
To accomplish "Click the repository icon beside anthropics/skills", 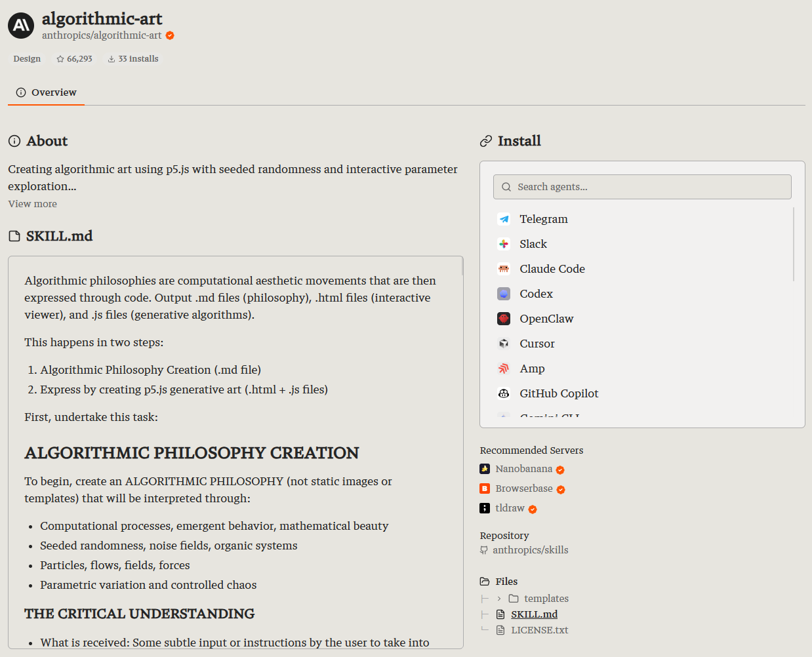I will (x=484, y=551).
